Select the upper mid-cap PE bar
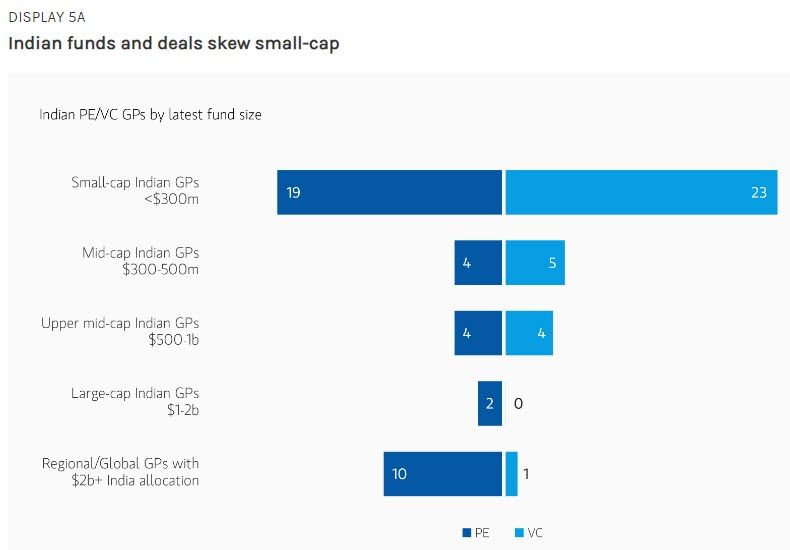790x550 pixels. (478, 333)
